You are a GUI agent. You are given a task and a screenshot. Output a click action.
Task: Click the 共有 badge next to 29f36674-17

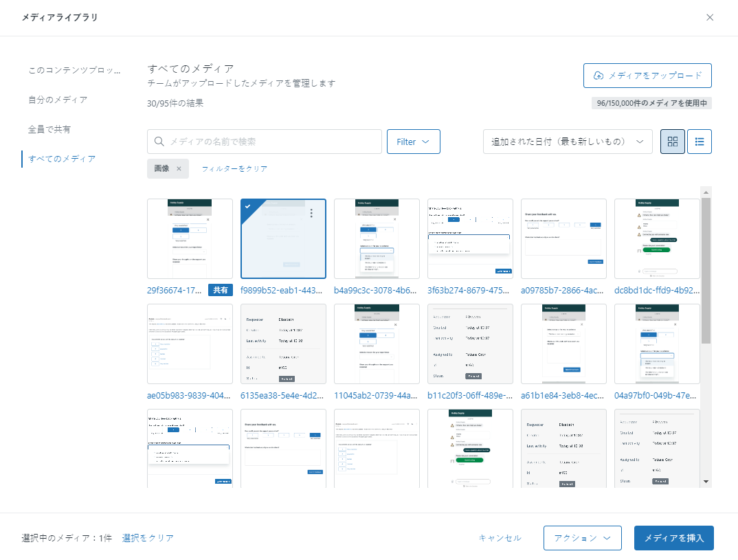coord(221,290)
